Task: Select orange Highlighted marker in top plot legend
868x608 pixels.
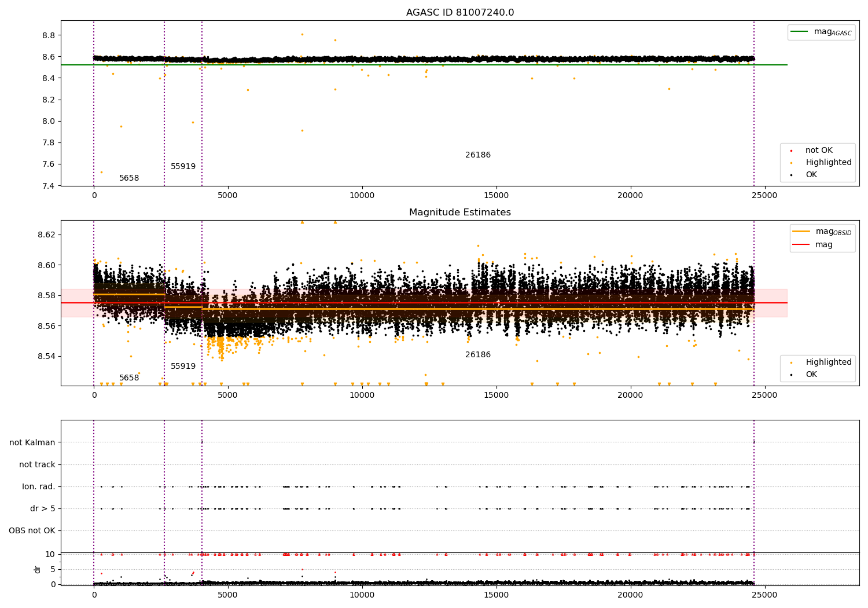Action: (791, 163)
